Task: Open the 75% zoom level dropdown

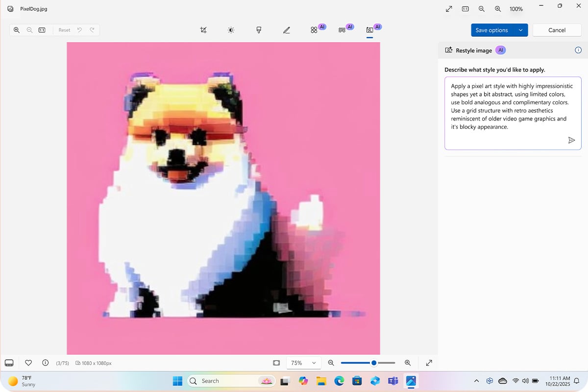Action: pyautogui.click(x=303, y=363)
